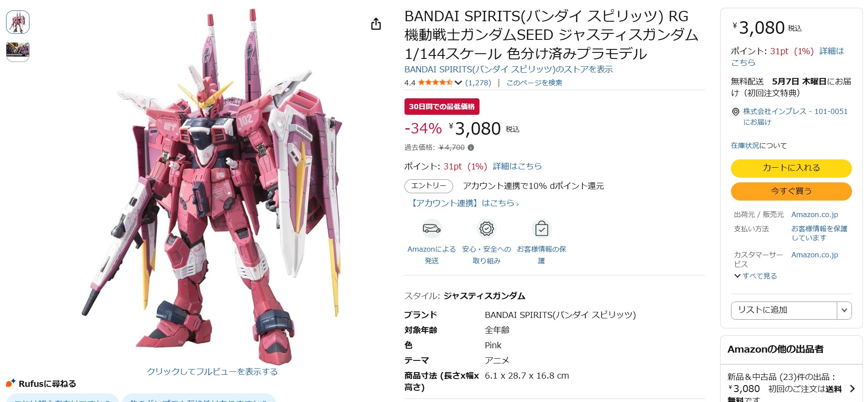Viewport: 868px width, 402px height.
Task: Expand the すべて見る seller details
Action: (755, 276)
